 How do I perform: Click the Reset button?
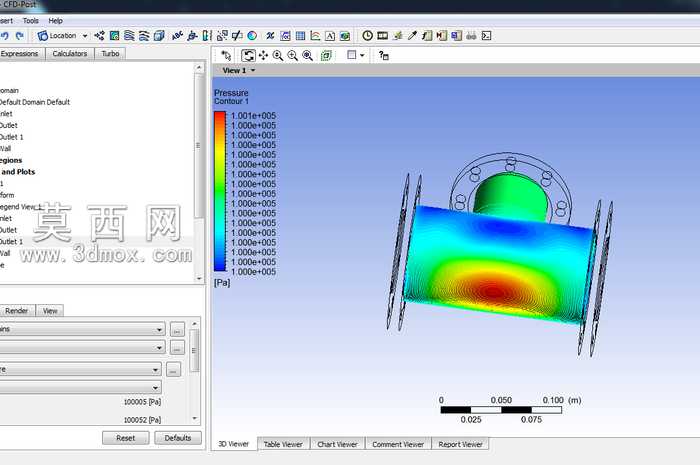click(125, 438)
